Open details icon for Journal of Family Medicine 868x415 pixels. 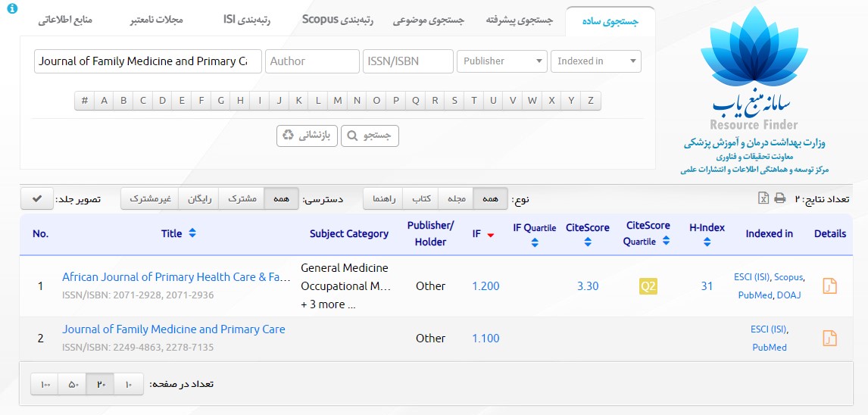pos(829,338)
